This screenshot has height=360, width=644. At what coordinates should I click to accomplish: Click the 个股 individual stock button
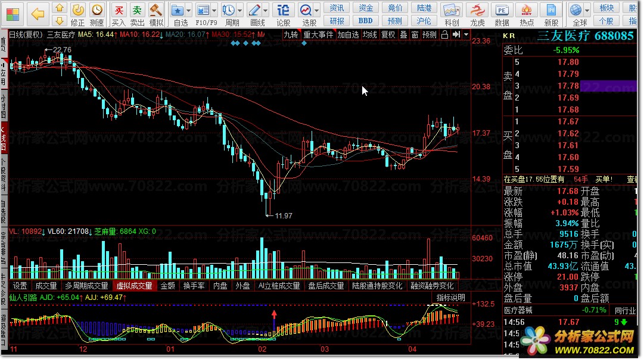(606, 20)
